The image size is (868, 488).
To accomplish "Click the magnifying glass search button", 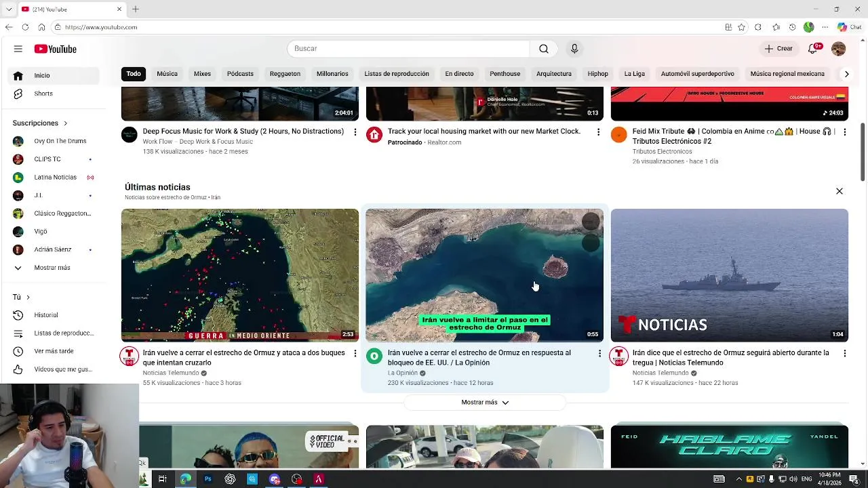I will [x=544, y=49].
